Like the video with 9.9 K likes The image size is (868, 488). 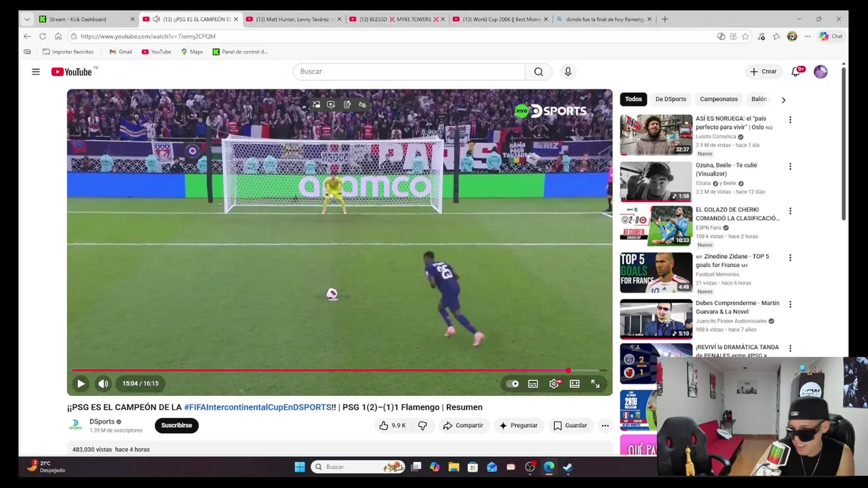[x=393, y=426]
